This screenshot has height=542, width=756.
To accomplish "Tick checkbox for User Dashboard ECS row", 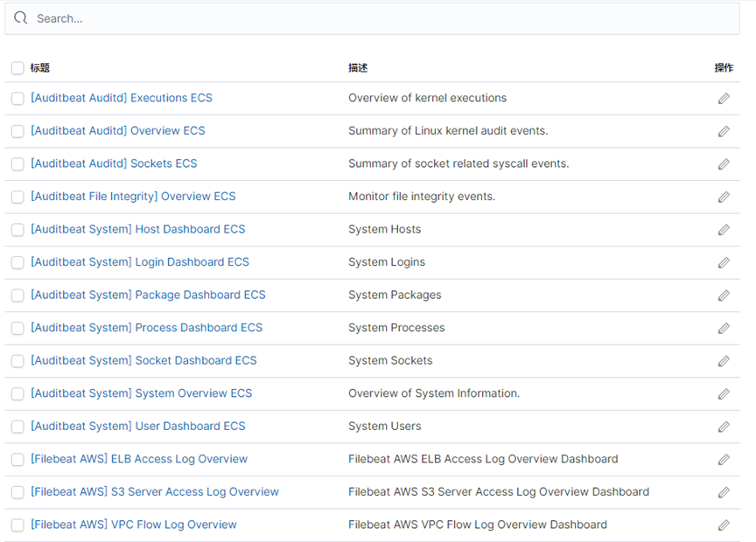I will (17, 427).
